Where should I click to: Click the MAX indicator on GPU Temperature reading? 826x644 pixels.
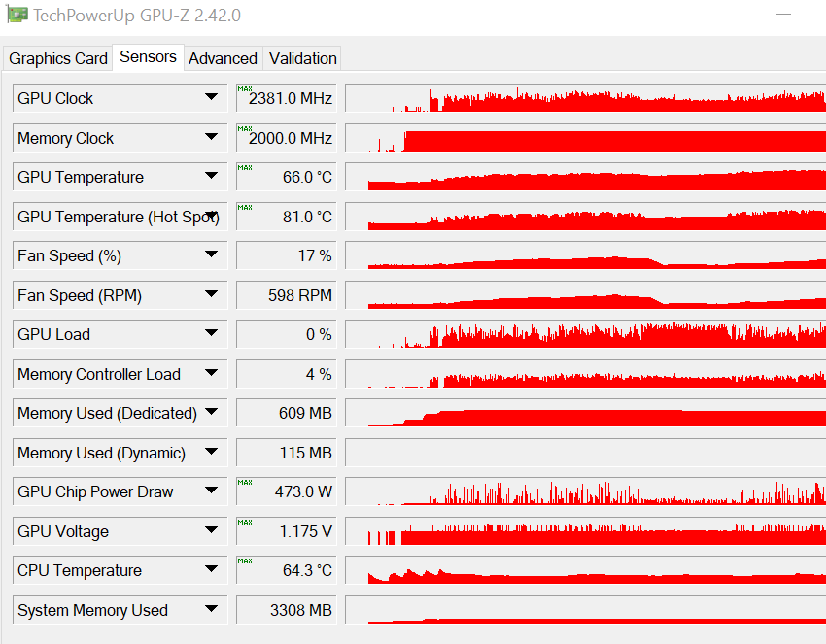245,169
